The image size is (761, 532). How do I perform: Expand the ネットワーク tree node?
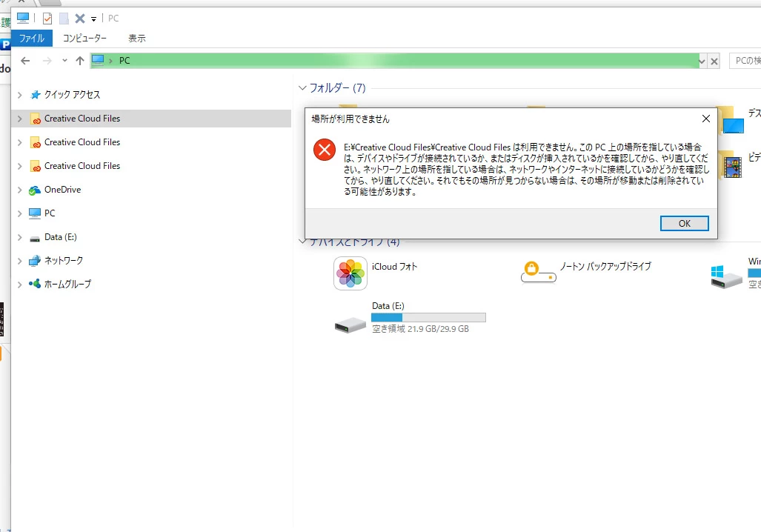(20, 261)
